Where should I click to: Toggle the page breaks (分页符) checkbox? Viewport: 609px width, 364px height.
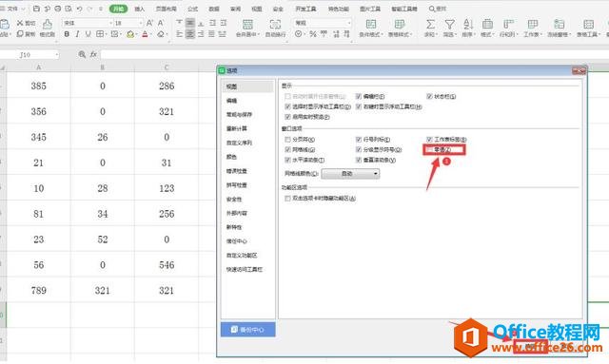pos(287,140)
